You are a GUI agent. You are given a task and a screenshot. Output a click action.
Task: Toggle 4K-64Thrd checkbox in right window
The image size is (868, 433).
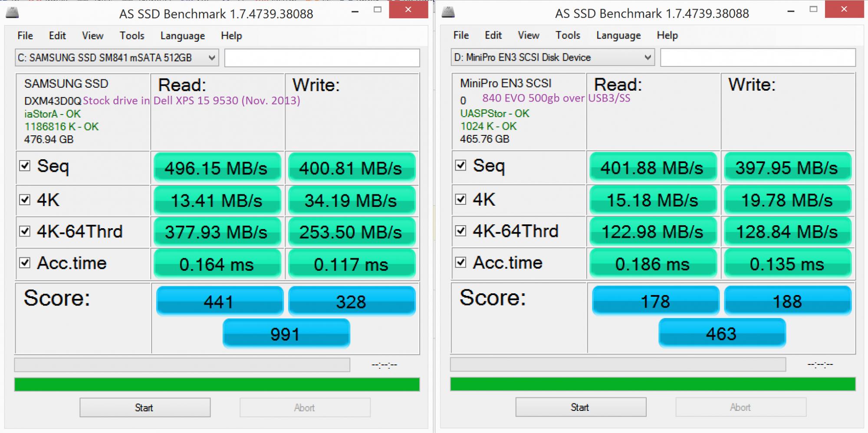click(x=460, y=231)
